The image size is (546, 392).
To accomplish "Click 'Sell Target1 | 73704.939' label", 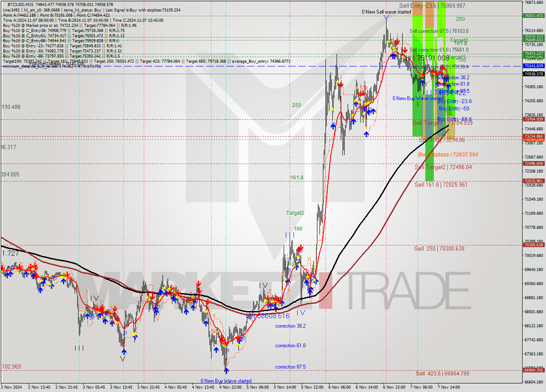I will pos(442,123).
